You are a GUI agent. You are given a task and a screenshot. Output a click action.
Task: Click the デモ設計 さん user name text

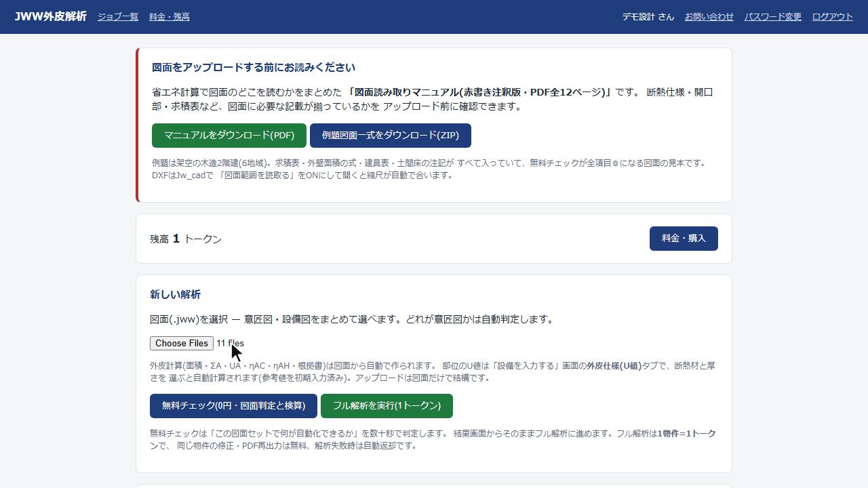pos(648,17)
